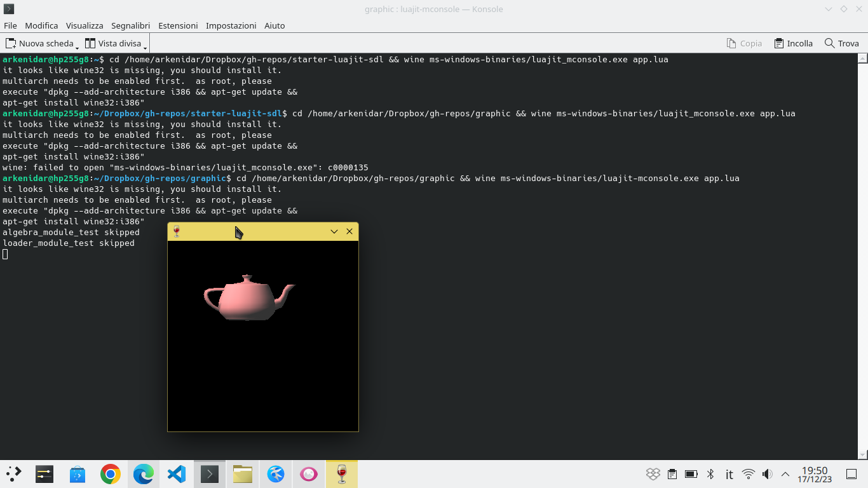Open the pink round application icon

pyautogui.click(x=309, y=474)
